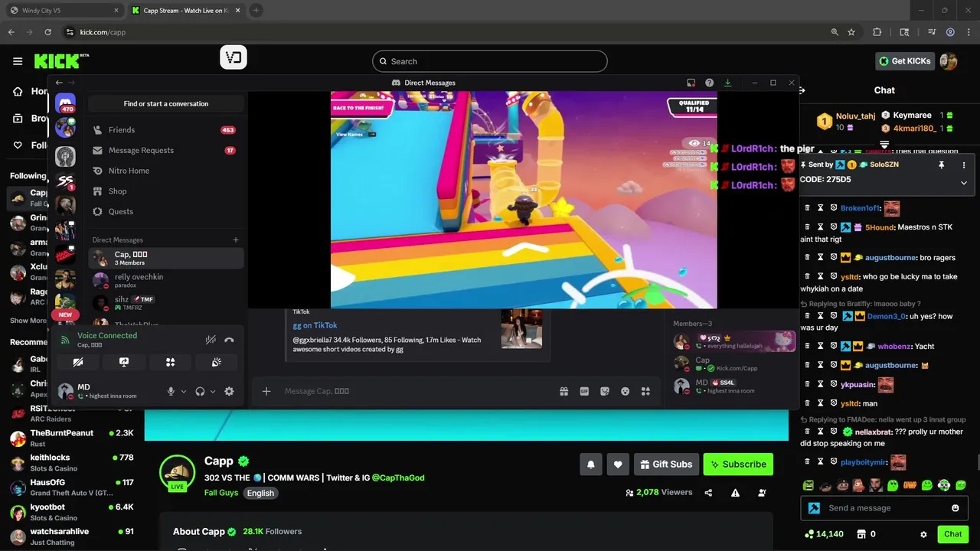Open TheBurntPeanut recommended channel
The image size is (980, 551).
click(x=73, y=439)
